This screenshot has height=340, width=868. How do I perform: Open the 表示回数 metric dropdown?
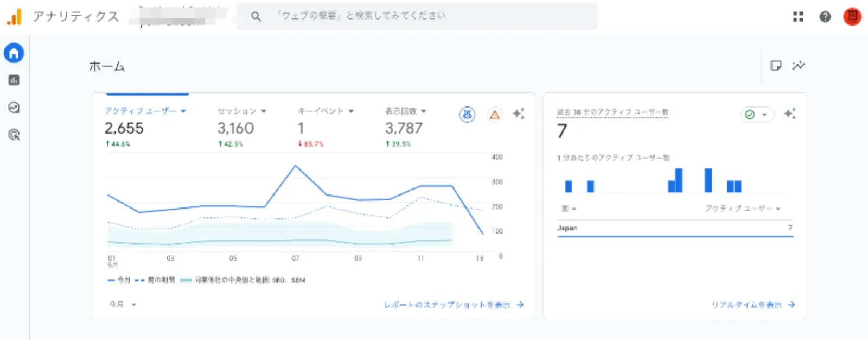tap(406, 111)
